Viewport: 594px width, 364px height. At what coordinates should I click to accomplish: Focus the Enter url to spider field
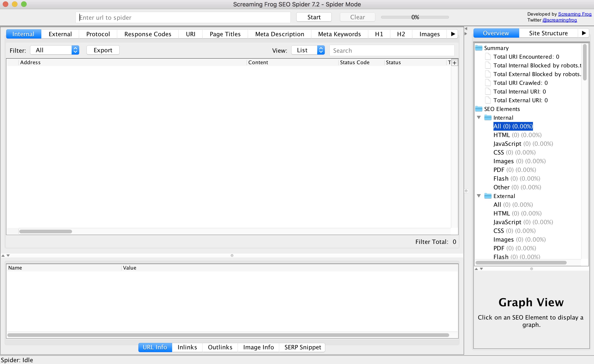(183, 17)
